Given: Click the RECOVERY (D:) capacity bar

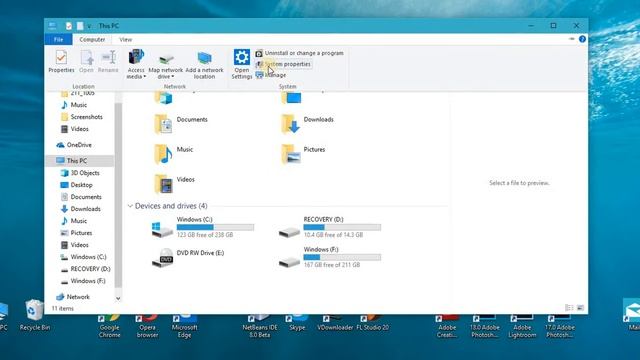Looking at the screenshot, I should click(x=342, y=227).
